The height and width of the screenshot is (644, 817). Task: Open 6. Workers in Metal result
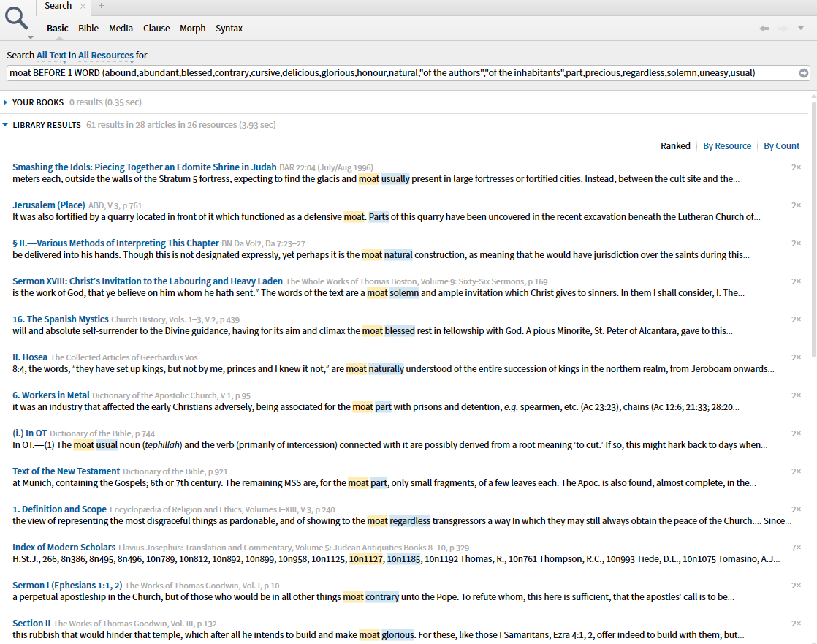coord(51,395)
